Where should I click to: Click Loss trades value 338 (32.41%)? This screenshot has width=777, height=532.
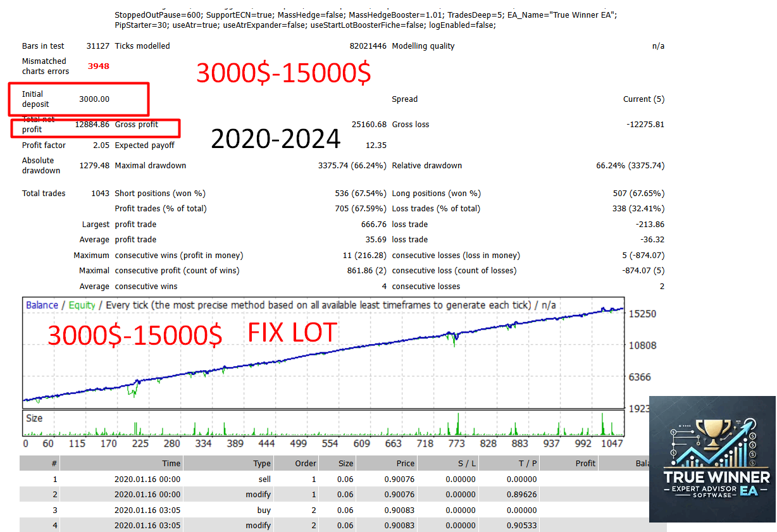(x=638, y=209)
